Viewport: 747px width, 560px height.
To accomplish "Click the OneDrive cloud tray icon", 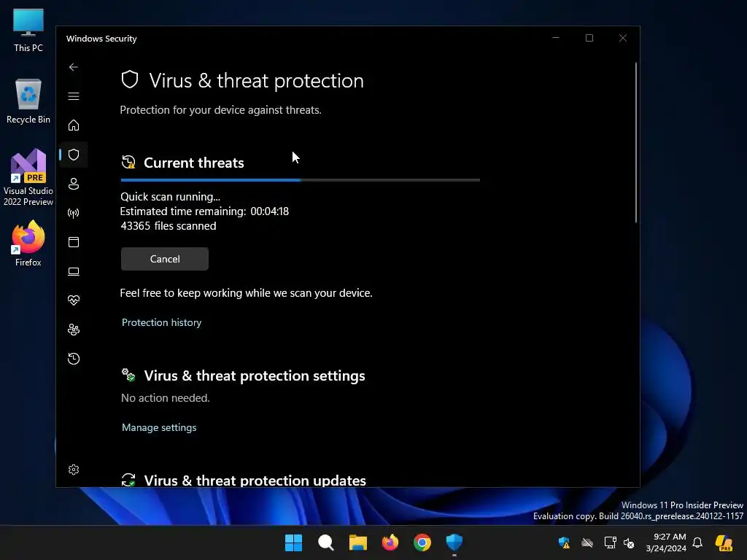I will (587, 542).
